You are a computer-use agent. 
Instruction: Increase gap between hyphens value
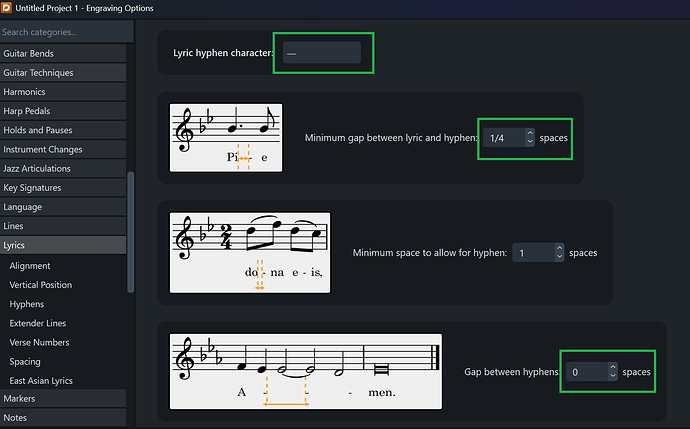612,367
